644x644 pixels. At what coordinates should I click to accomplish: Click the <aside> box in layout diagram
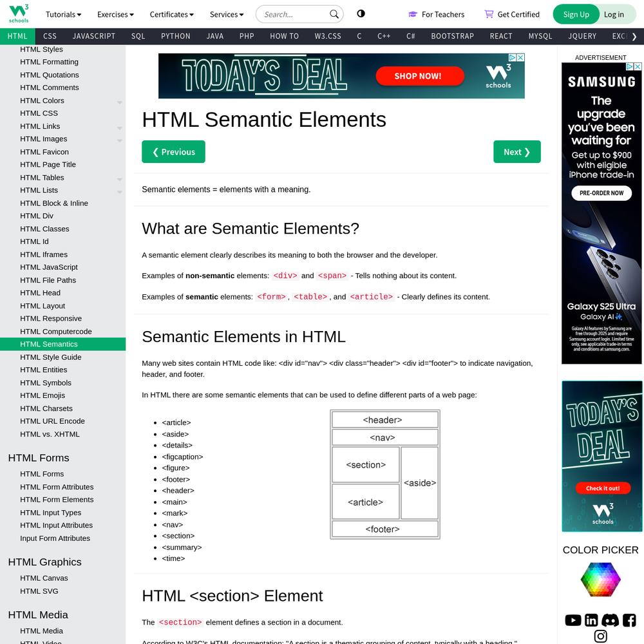[x=419, y=483]
